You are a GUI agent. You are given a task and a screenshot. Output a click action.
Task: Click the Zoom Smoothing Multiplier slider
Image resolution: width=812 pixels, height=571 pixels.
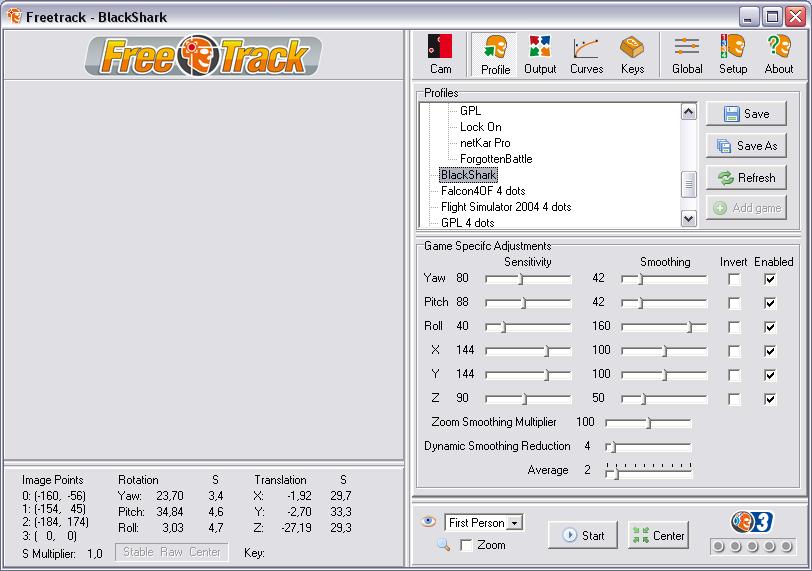coord(648,423)
